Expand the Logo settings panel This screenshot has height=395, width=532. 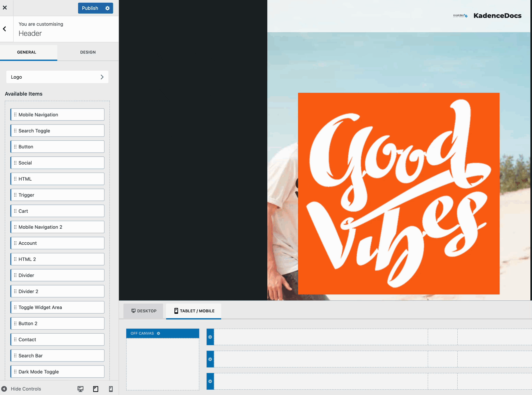57,77
